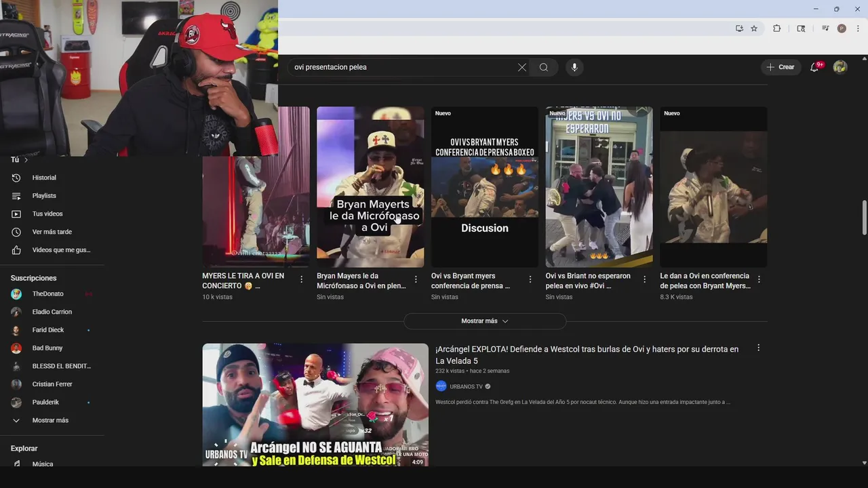868x488 pixels.
Task: Open Chrome's three-dot menu
Action: [x=858, y=28]
